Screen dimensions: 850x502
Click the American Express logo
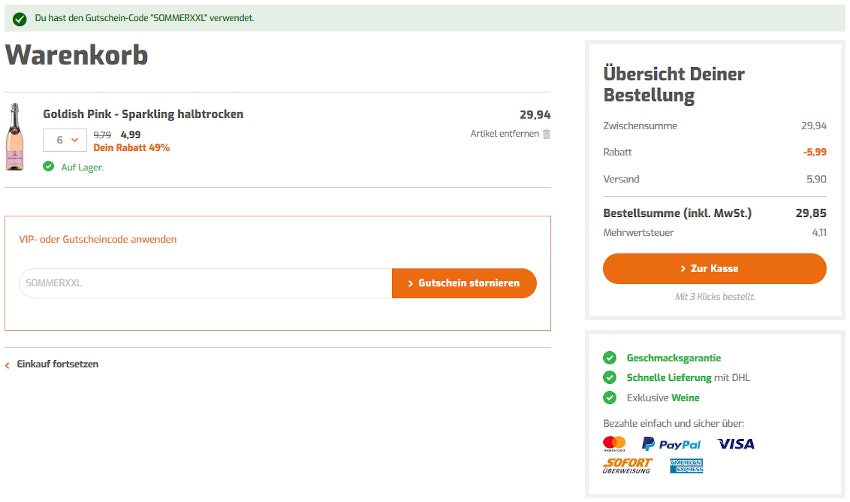pyautogui.click(x=687, y=466)
